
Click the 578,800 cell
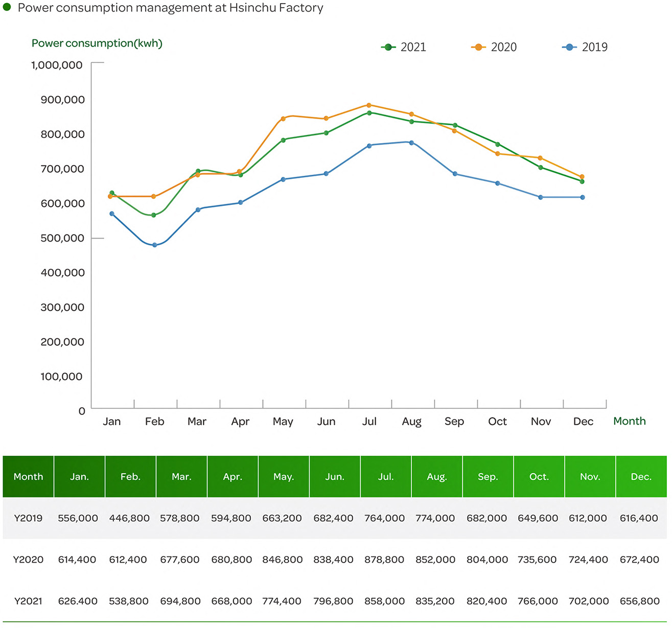pyautogui.click(x=180, y=518)
